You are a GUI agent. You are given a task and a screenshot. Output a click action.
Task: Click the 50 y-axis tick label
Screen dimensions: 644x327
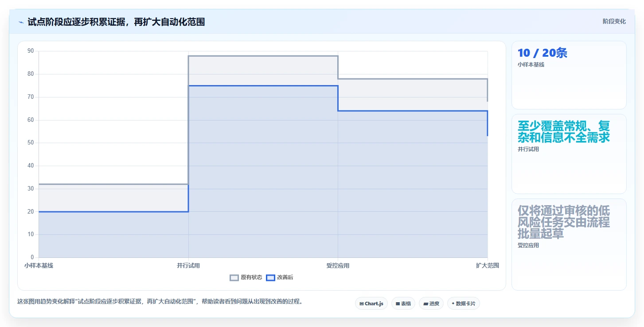[31, 143]
